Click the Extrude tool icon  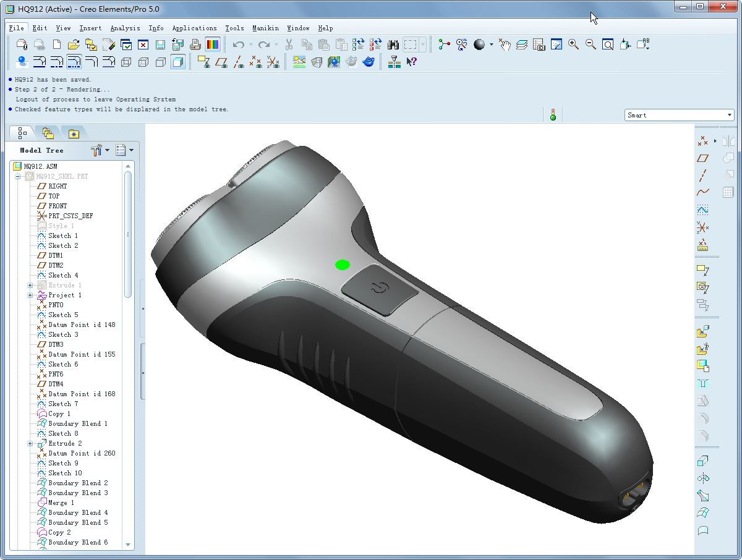pos(702,461)
